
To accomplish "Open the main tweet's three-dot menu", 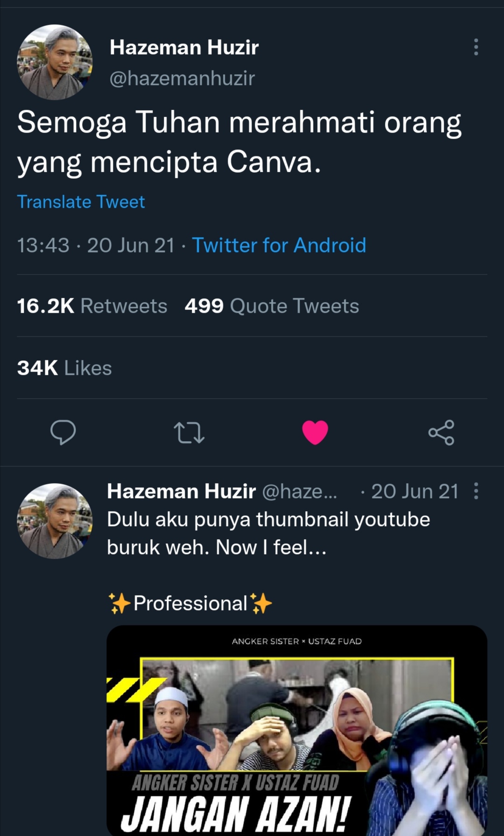I will click(x=476, y=47).
